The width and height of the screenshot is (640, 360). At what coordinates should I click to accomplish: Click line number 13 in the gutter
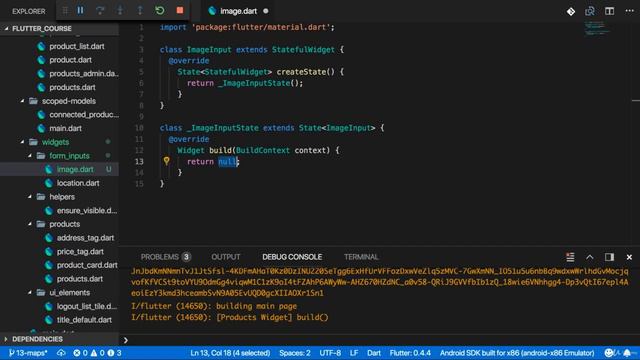coord(139,162)
